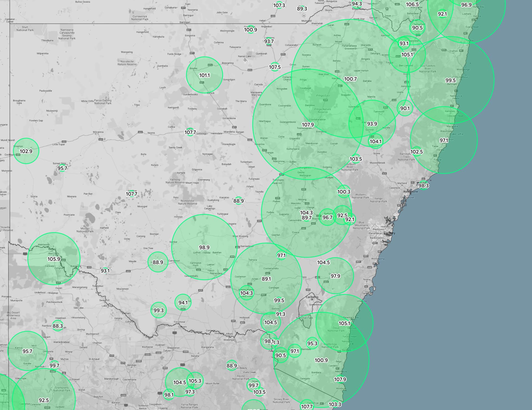This screenshot has height=410, width=532.
Task: Select the 94.1 circle marker
Action: (183, 303)
